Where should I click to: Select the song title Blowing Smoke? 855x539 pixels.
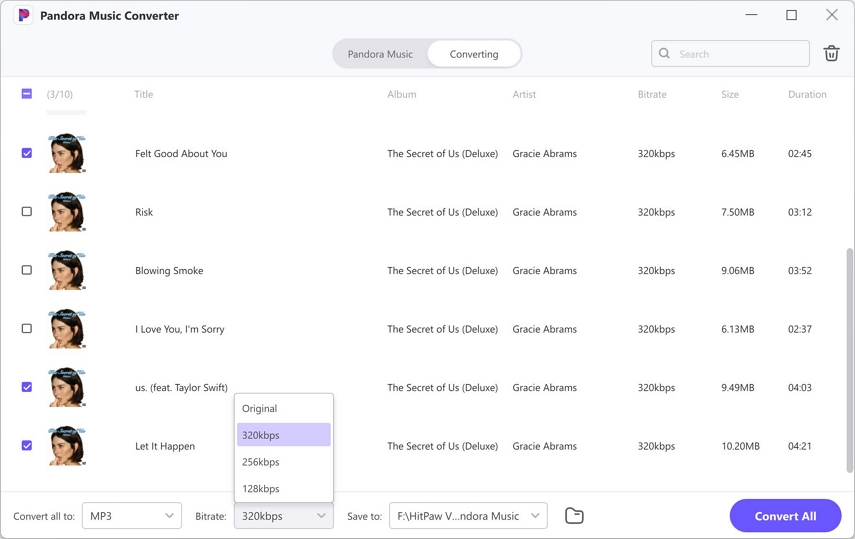point(169,271)
